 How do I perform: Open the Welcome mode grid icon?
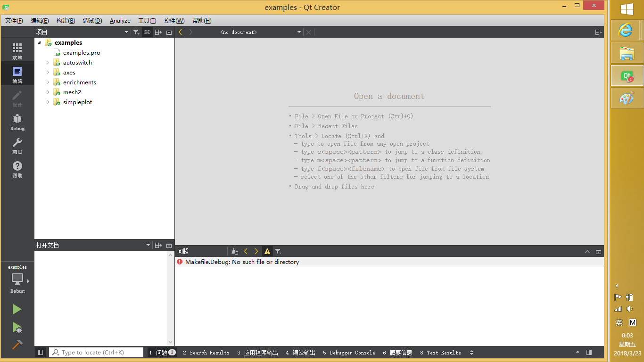click(x=17, y=50)
